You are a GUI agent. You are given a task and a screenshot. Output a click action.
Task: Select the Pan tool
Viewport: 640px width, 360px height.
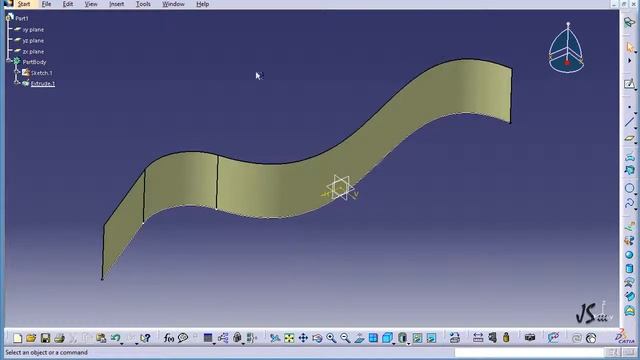(303, 338)
